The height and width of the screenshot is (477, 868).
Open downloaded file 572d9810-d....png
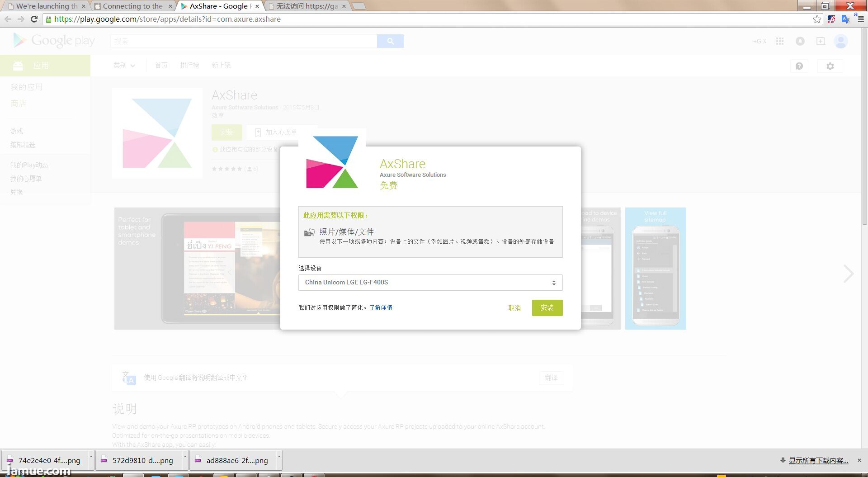click(x=138, y=461)
